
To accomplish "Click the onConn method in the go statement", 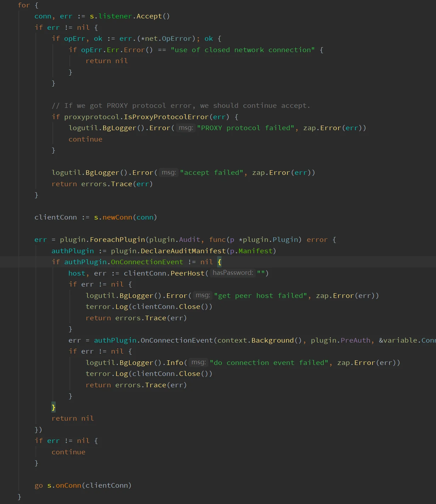I will tap(68, 486).
